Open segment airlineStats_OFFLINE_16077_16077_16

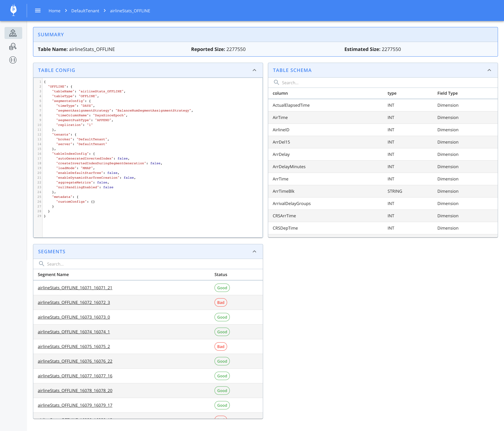point(75,376)
